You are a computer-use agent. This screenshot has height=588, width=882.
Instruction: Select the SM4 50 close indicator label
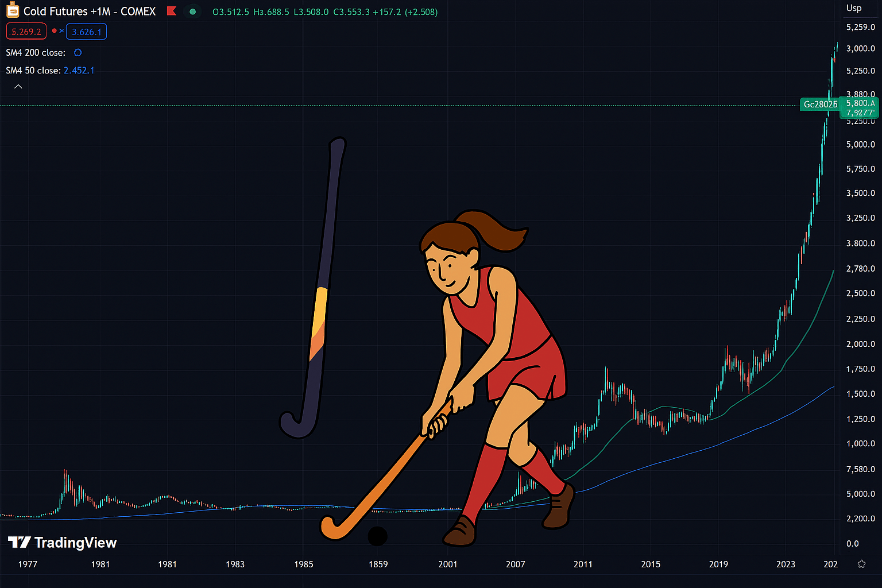coord(33,70)
